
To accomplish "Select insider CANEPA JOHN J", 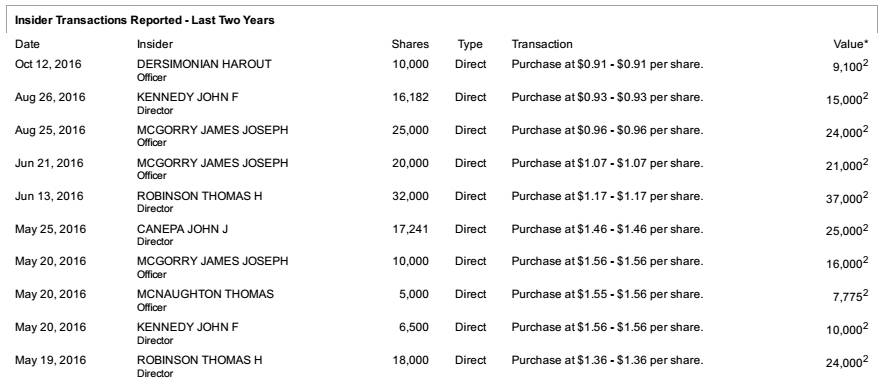I will tap(183, 229).
